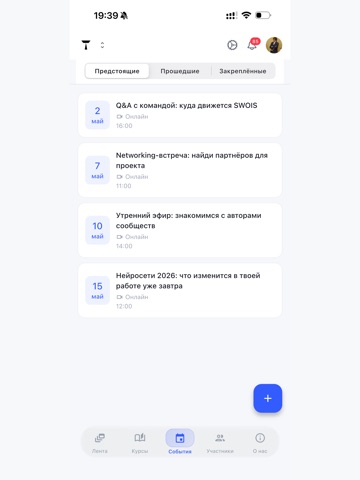The width and height of the screenshot is (360, 480).
Task: Click Онлайн label under Утренний эфир event
Action: tap(136, 237)
